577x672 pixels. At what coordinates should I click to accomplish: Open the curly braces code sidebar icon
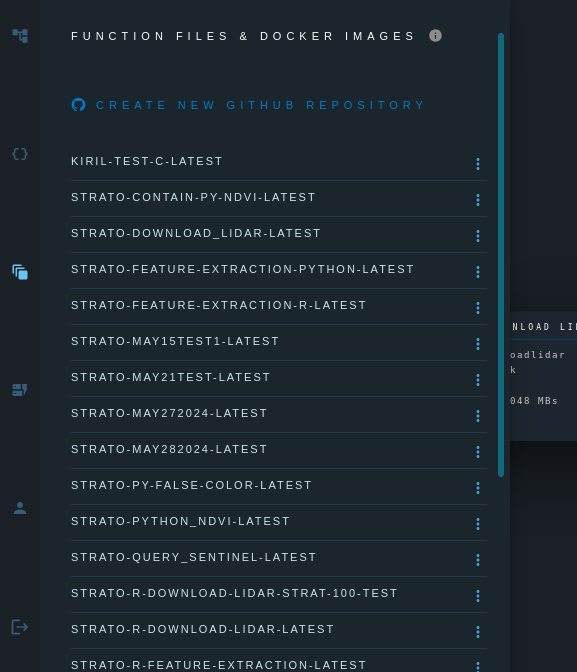(20, 154)
